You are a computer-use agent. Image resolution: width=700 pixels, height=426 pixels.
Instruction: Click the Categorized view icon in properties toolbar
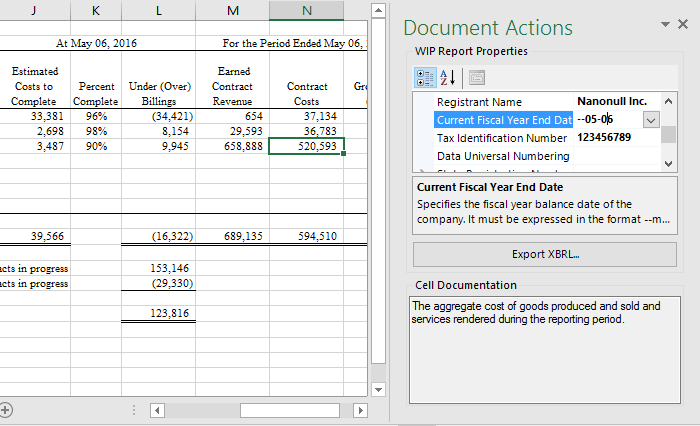pyautogui.click(x=424, y=77)
